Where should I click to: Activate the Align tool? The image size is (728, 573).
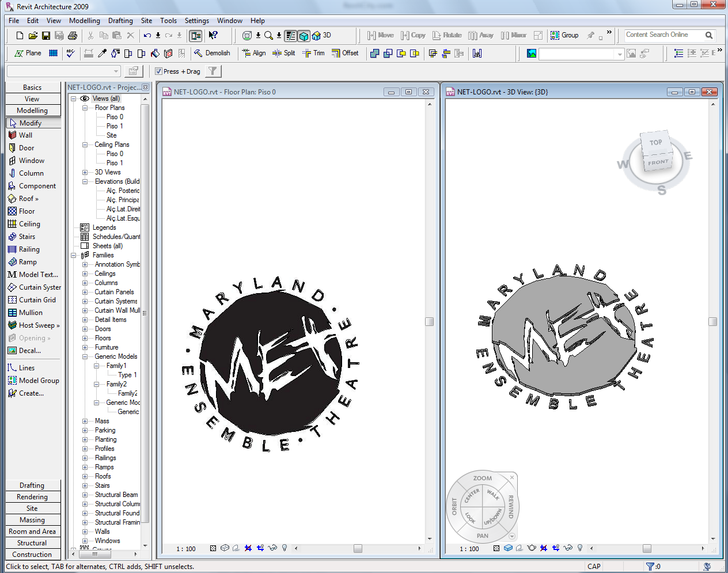pos(253,53)
